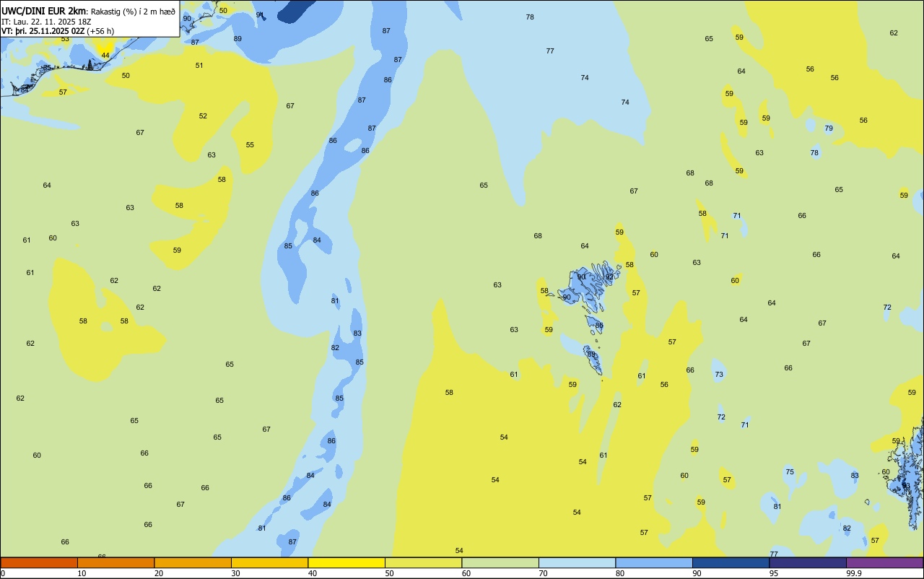
Task: Click 'Rakastig (%) í 2 m hæð' label
Action: [133, 12]
